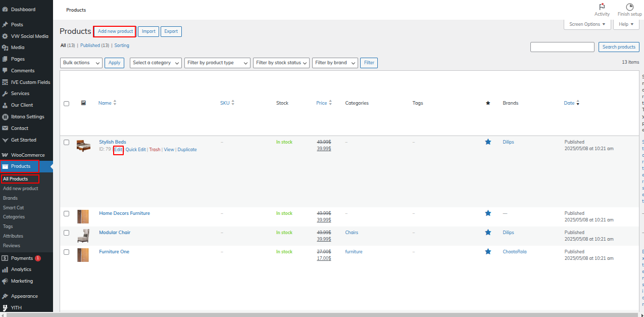Click the Add new product button
644x317 pixels.
[115, 31]
